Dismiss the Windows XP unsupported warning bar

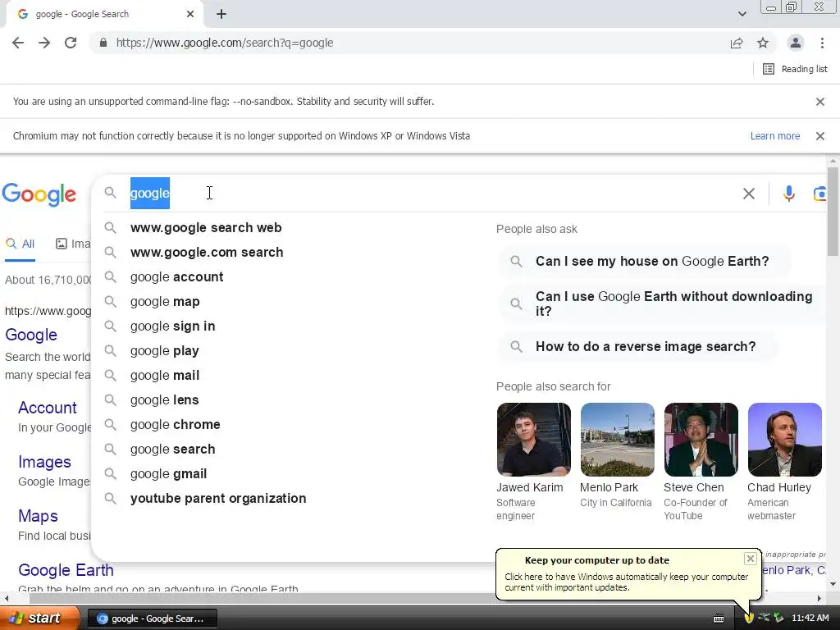819,136
